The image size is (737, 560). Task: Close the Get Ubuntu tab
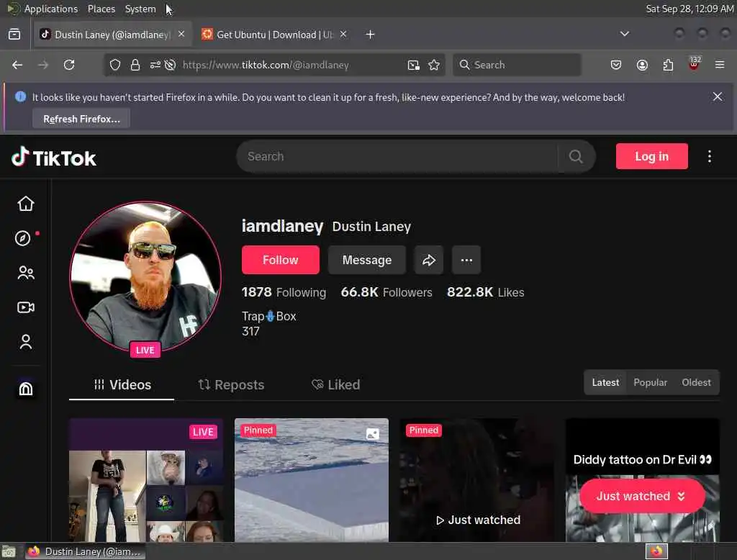tap(343, 34)
